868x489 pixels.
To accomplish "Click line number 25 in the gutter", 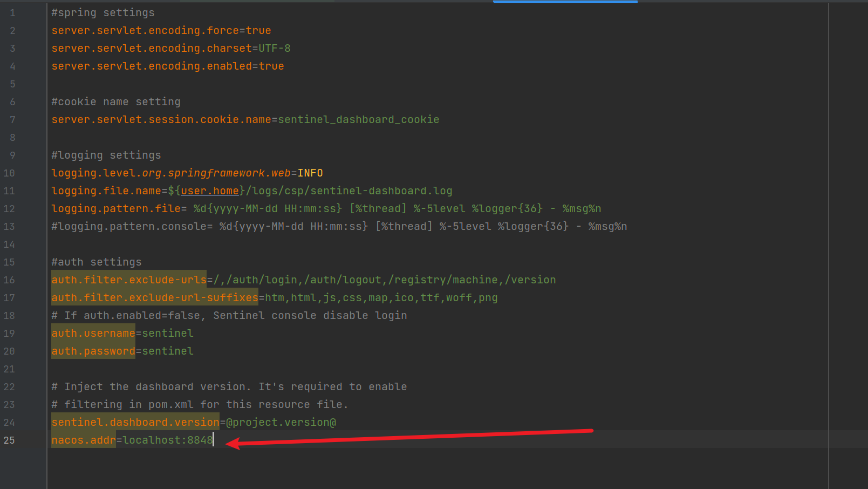I will 9,440.
